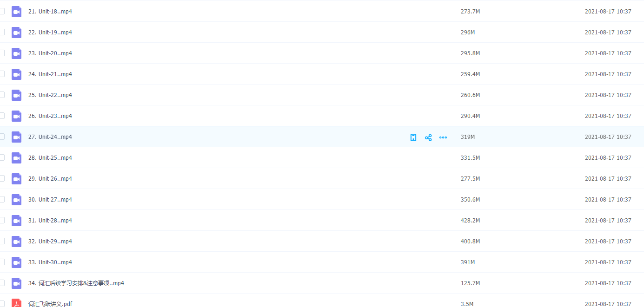Click file name 32. Unit-29..mp4
This screenshot has height=307, width=644.
[x=50, y=242]
